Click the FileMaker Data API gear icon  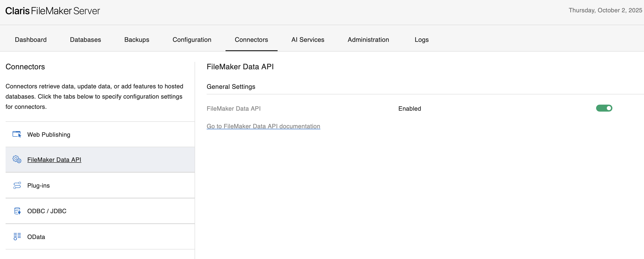coord(17,159)
